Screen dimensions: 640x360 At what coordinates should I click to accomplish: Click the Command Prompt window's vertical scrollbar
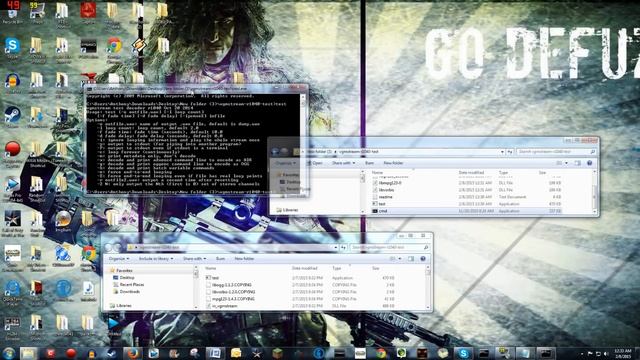point(303,143)
